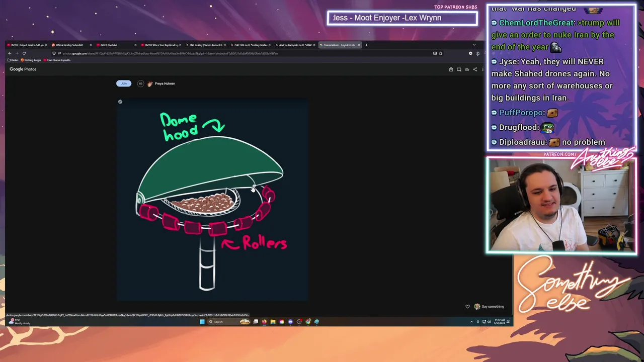
Task: Open the weather widget on taskbar
Action: click(19, 321)
